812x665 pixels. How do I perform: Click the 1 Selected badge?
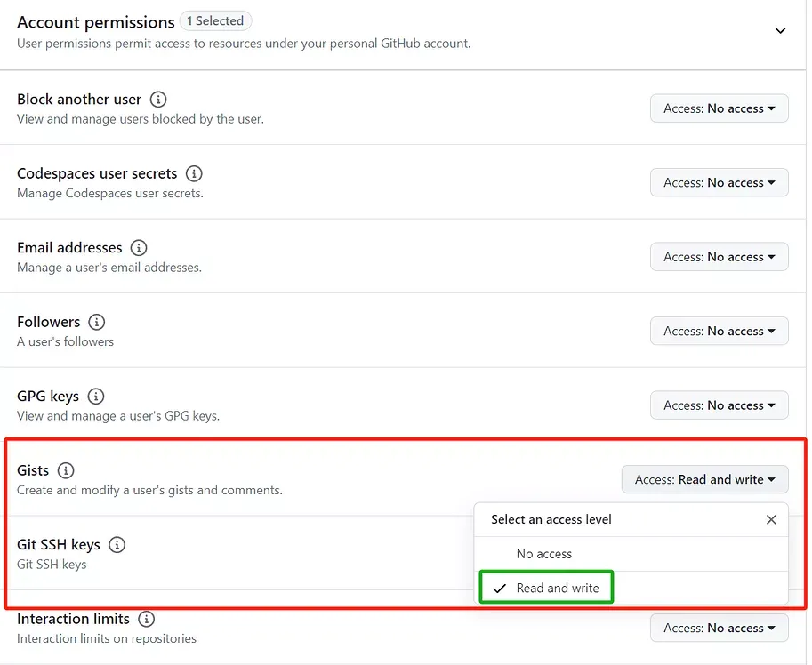(215, 20)
